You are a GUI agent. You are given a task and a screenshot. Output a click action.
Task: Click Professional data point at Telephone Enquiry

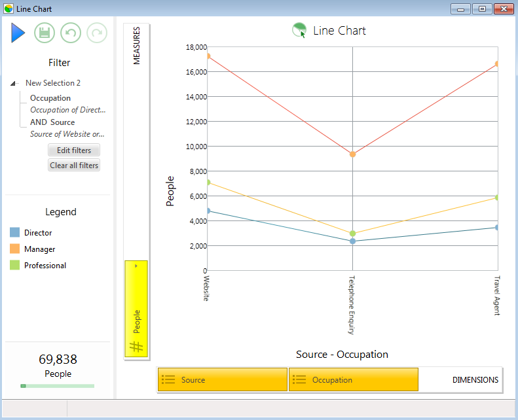(x=352, y=234)
